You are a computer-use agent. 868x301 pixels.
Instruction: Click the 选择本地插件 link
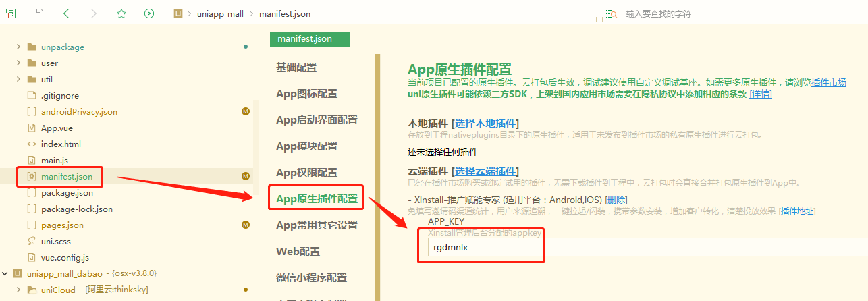tap(485, 123)
